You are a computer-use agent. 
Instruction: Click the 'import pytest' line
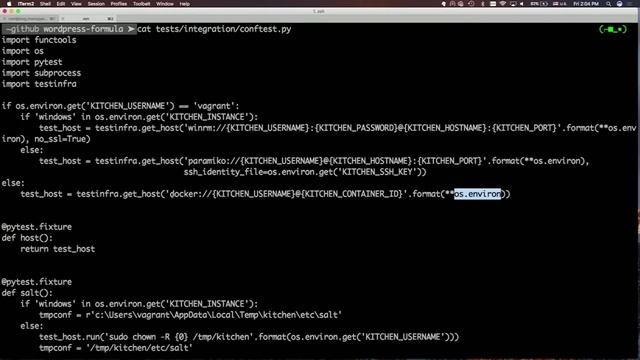click(32, 62)
